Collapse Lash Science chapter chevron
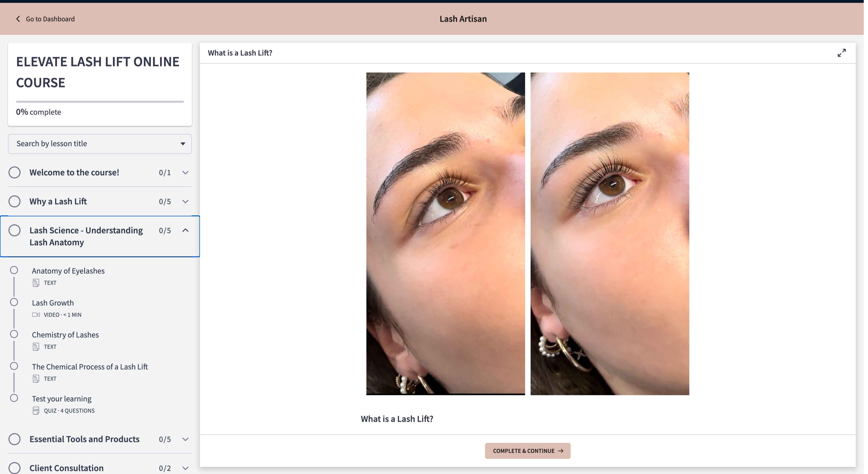 pos(185,230)
